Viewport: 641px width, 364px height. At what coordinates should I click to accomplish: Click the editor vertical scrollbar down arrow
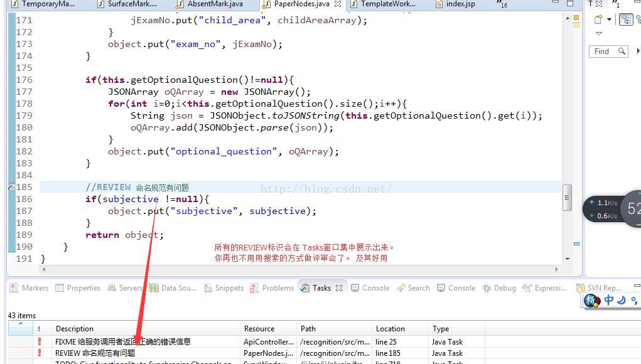[x=568, y=259]
